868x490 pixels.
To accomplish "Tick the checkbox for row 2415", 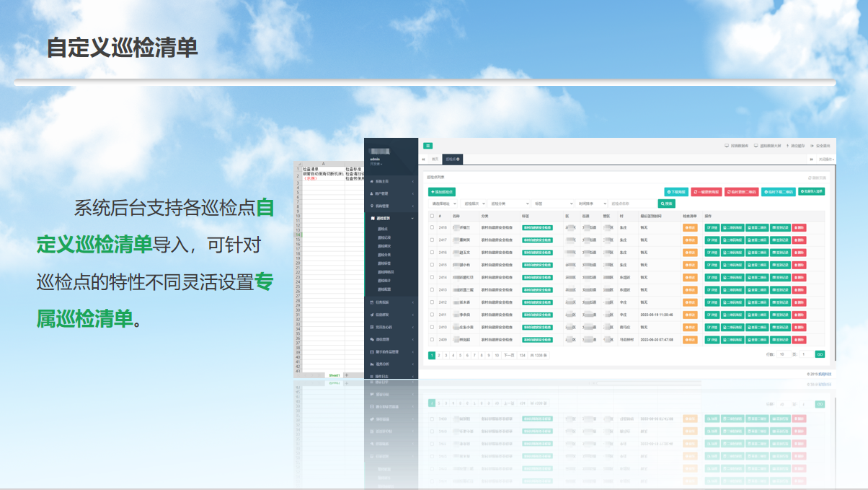I will pyautogui.click(x=433, y=265).
